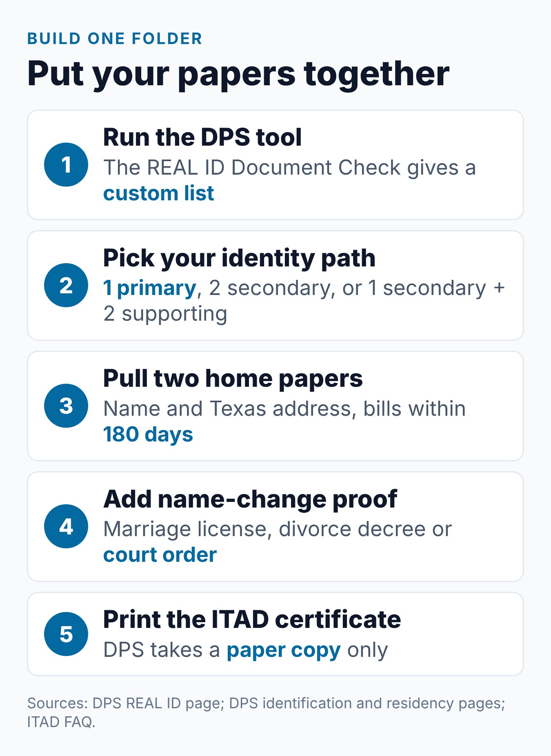Click the highlighted "court order" text
Screen dimensions: 551x756
[160, 555]
